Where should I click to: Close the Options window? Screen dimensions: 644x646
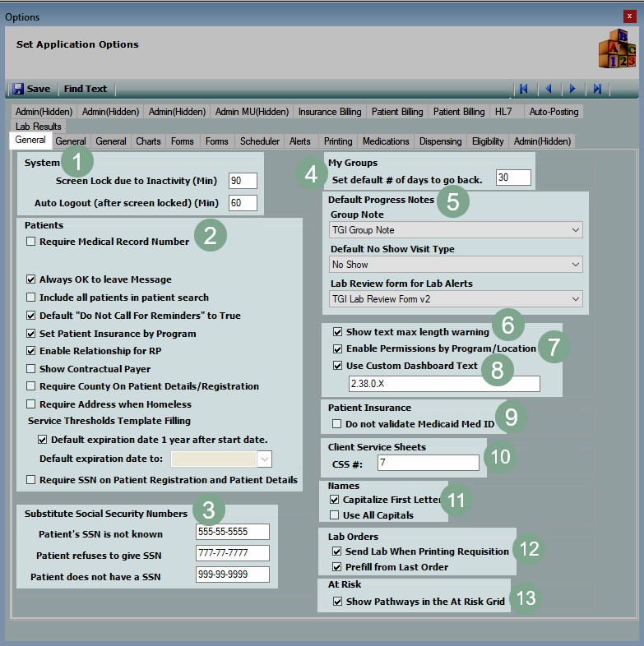pyautogui.click(x=630, y=16)
